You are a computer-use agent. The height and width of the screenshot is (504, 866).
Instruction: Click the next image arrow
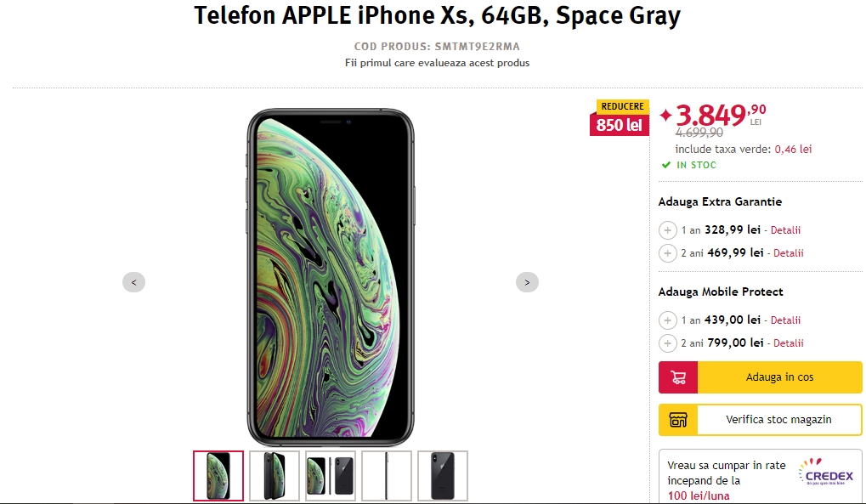pos(527,282)
